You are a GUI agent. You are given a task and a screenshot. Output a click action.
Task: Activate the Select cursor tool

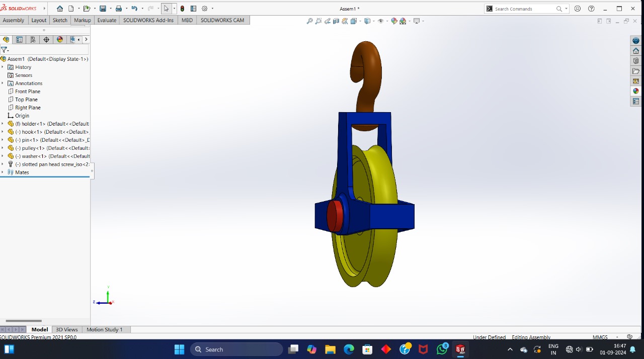(x=167, y=9)
